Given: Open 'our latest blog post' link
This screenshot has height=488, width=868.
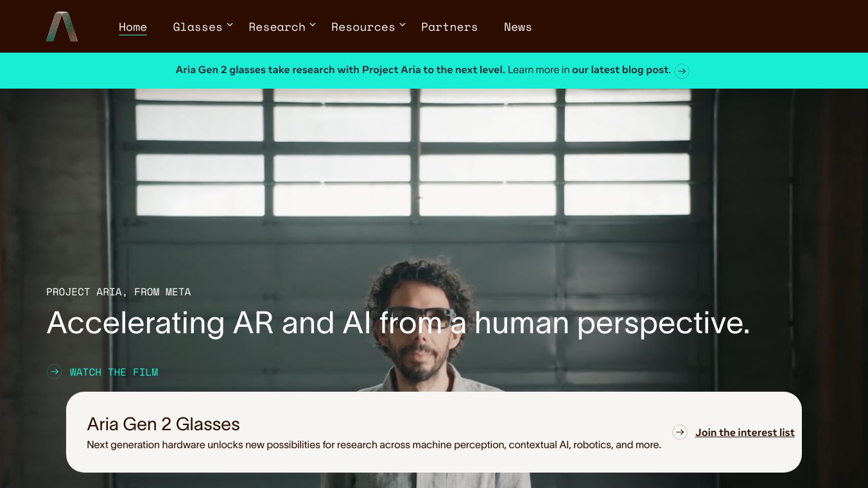Looking at the screenshot, I should point(621,70).
